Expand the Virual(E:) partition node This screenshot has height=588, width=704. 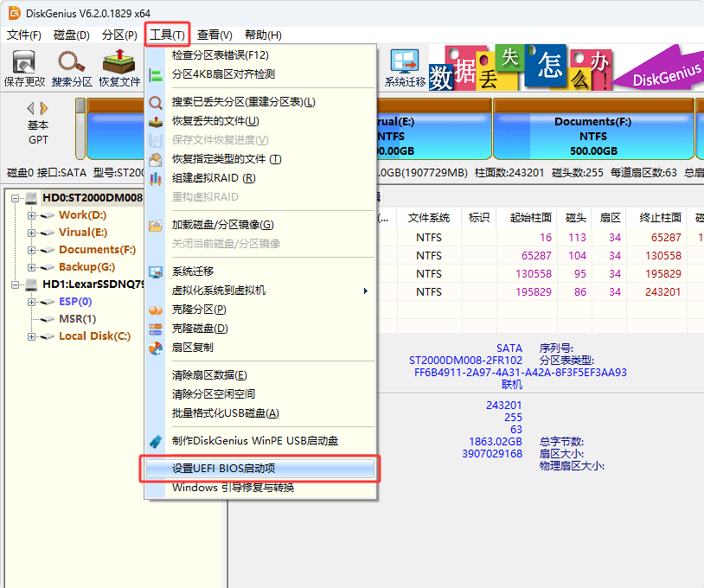point(31,233)
